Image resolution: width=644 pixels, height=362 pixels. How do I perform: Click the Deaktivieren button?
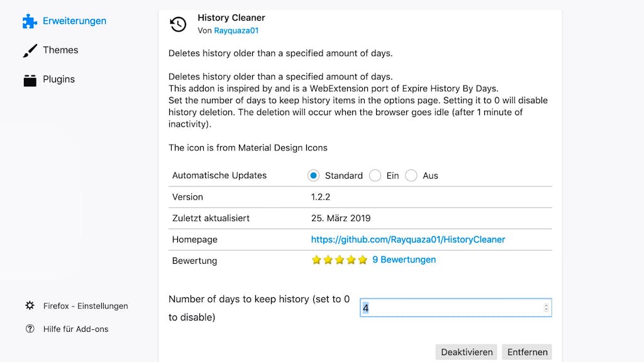pyautogui.click(x=467, y=352)
